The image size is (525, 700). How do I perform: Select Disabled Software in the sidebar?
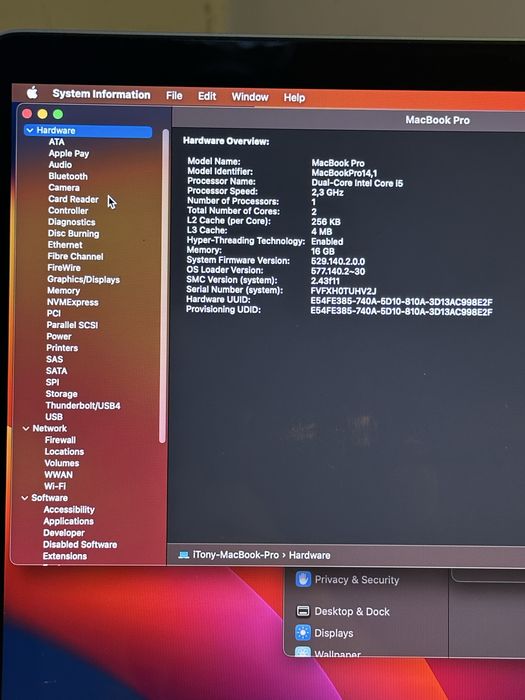click(x=80, y=544)
